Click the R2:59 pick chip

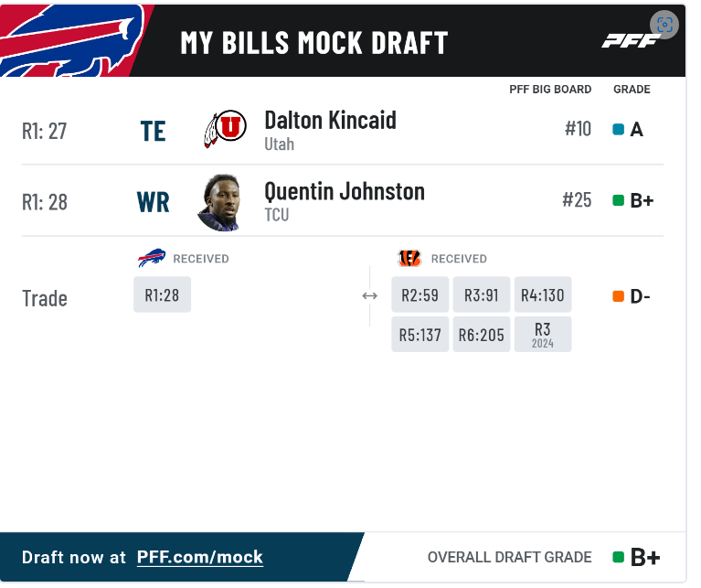(x=420, y=294)
